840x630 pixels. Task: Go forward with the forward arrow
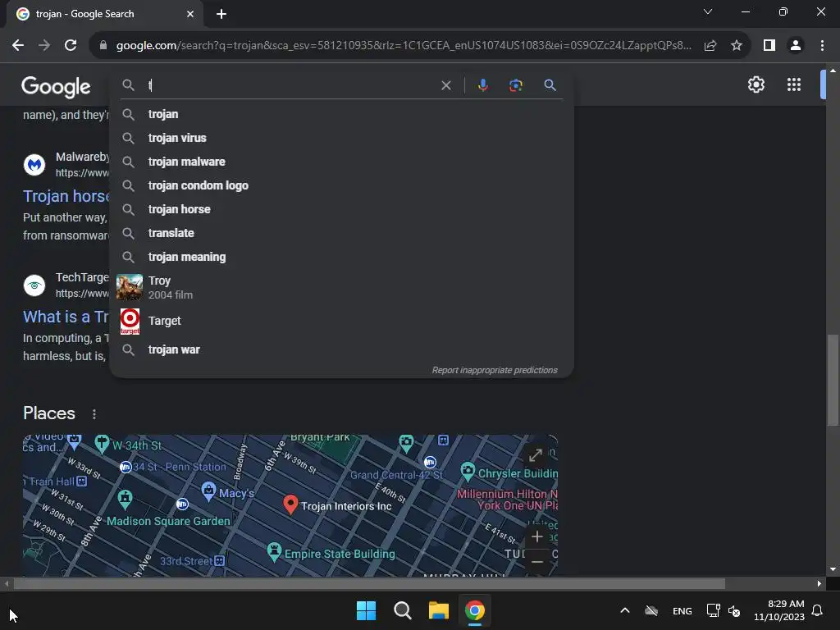coord(44,46)
